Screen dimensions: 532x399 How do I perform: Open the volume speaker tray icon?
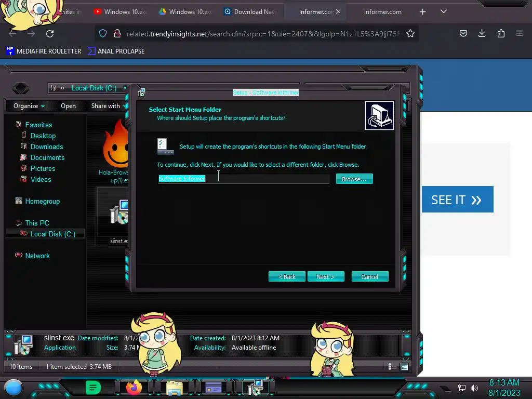pyautogui.click(x=474, y=388)
